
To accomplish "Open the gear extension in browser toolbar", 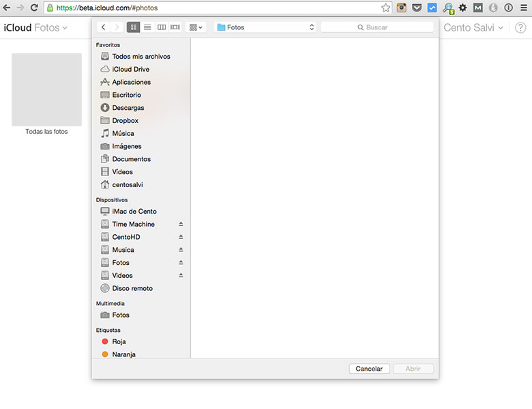I will tap(463, 8).
